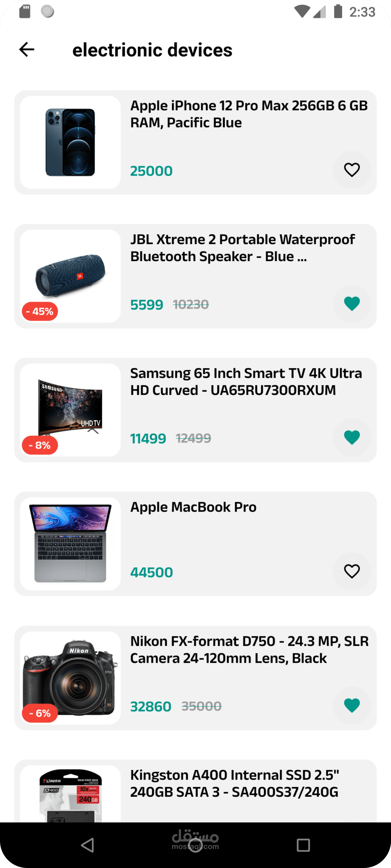The image size is (391, 868).
Task: Toggle the Nikon D750 heart icon
Action: [352, 705]
